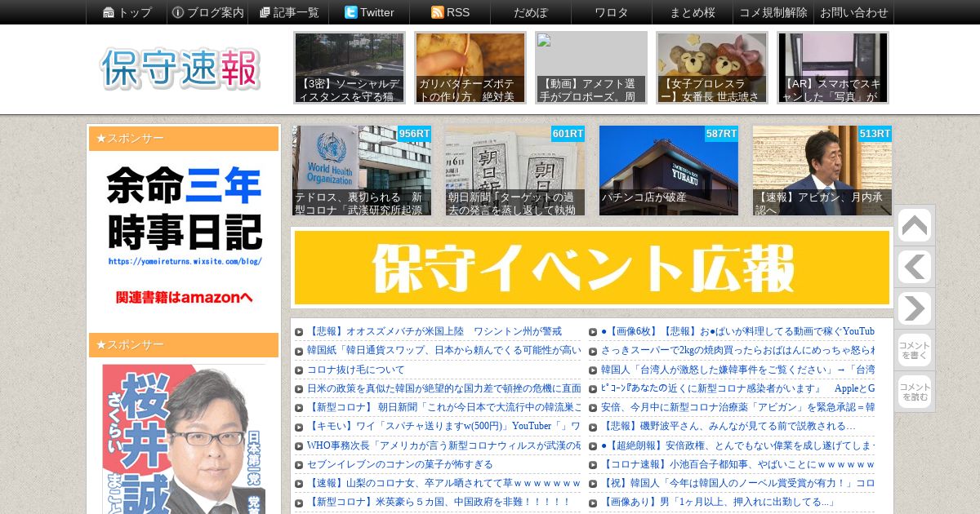980x514 pixels.
Task: Open the 朝日新聞 601RT article card
Action: 515,171
